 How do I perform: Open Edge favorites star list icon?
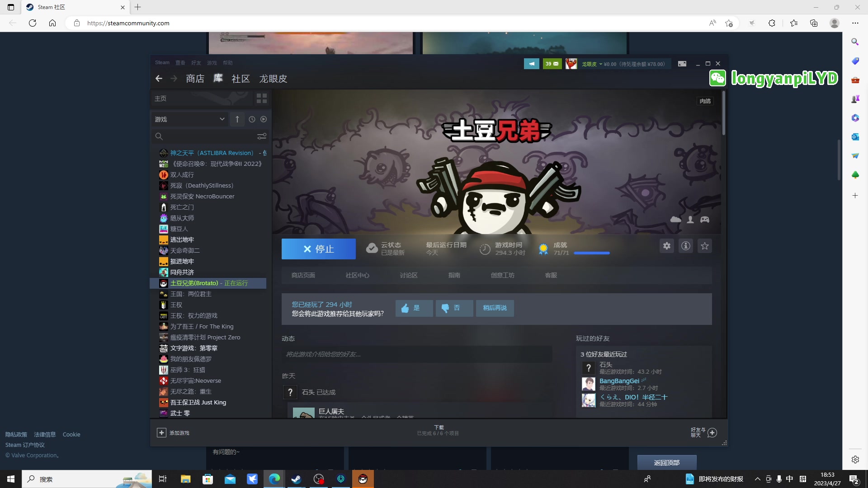pos(794,23)
